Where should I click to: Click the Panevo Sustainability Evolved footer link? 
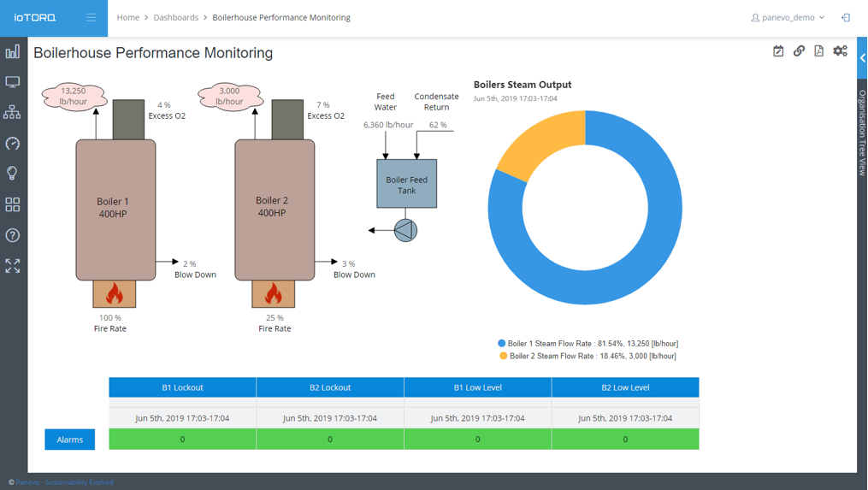pos(64,482)
